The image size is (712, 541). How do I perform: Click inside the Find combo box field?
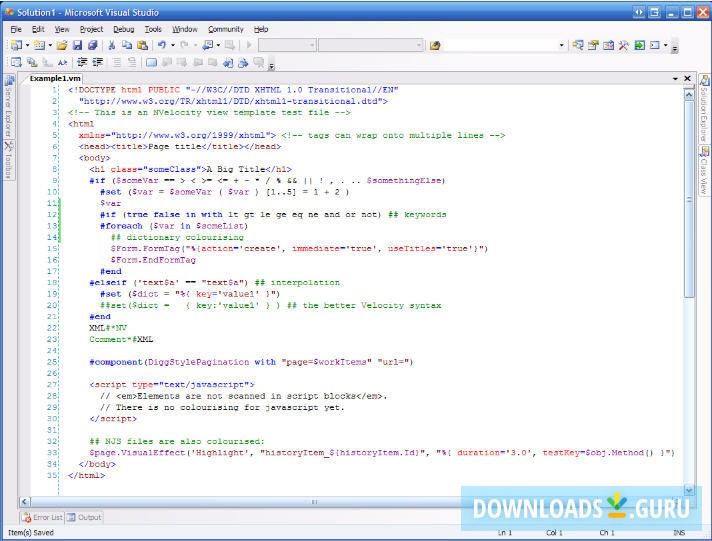pos(499,45)
